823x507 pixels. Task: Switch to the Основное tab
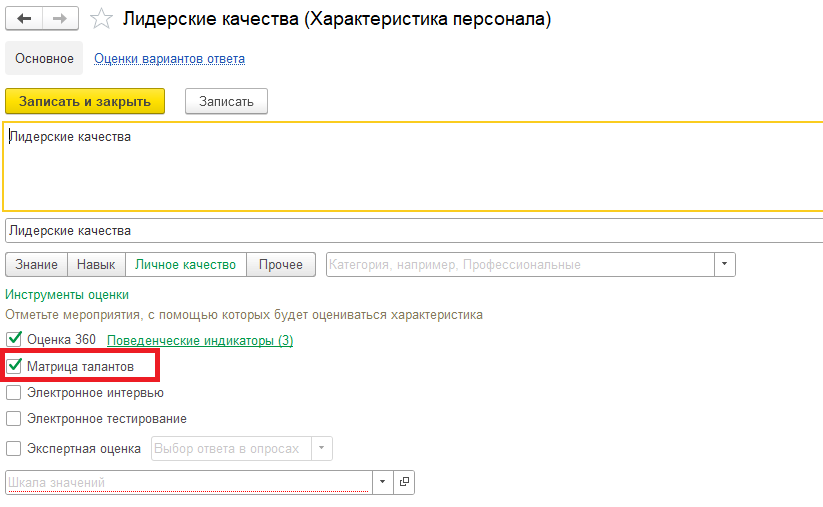tap(43, 58)
